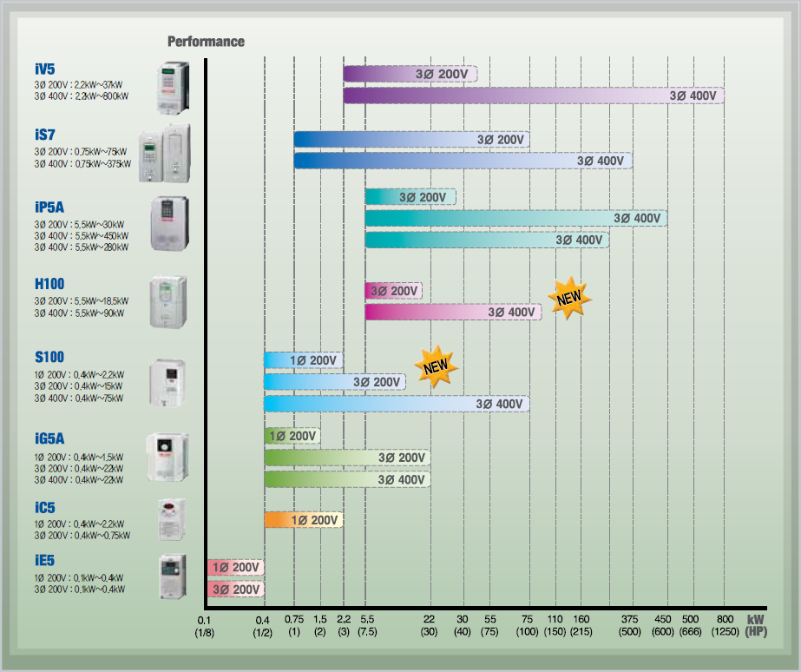Click the NEW starburst badge beside S100 bars
The image size is (801, 672).
[437, 366]
